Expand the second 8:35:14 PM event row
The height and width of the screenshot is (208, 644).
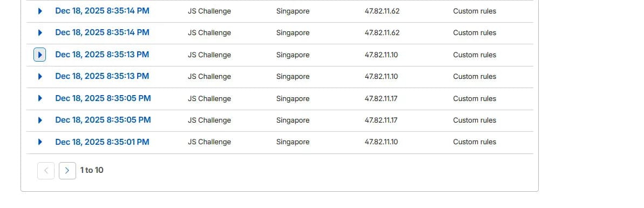click(x=40, y=32)
